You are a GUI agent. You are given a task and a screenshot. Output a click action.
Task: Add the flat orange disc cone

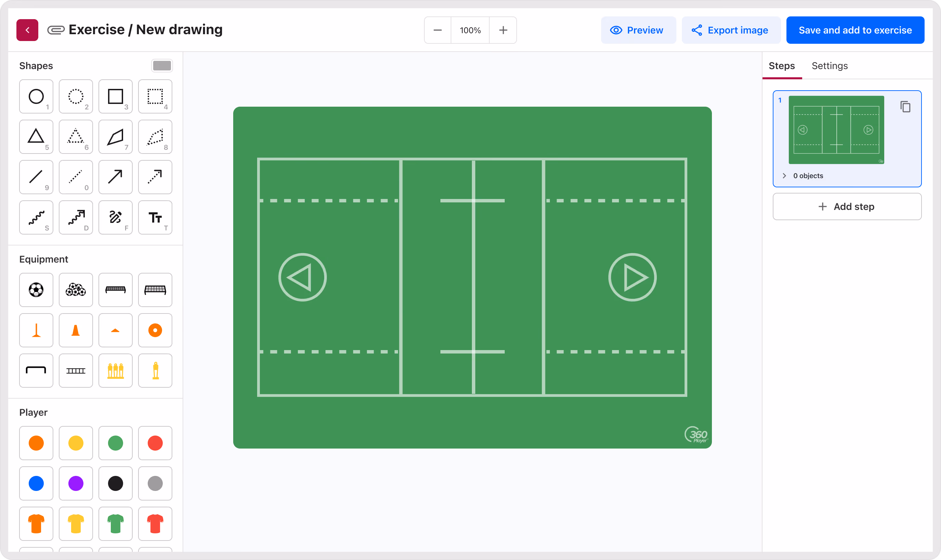coord(116,330)
